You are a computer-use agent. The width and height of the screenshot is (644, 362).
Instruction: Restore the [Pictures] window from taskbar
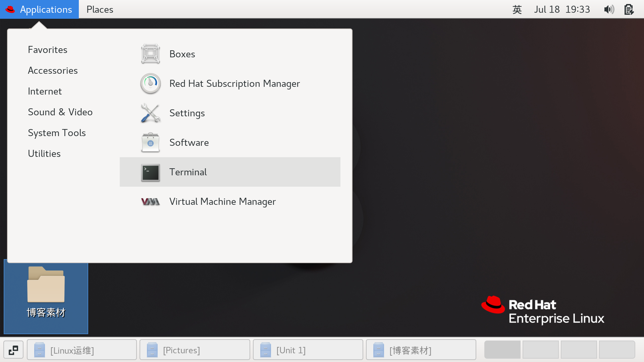(195, 350)
